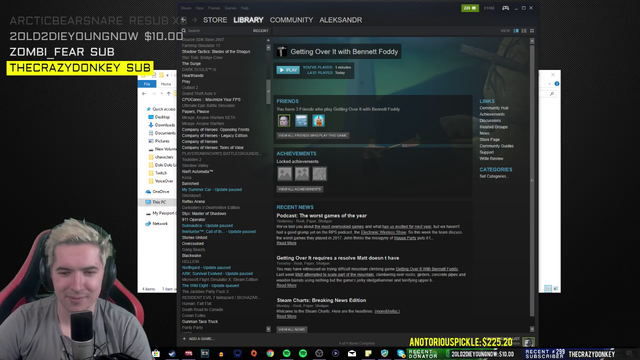
Task: Open Windows Defender shield taskbar icon
Action: (x=384, y=353)
